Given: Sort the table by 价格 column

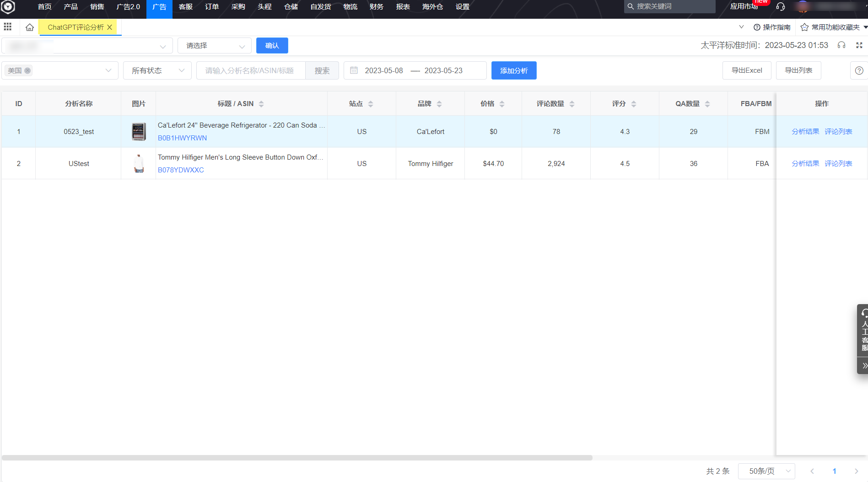Looking at the screenshot, I should pyautogui.click(x=501, y=104).
